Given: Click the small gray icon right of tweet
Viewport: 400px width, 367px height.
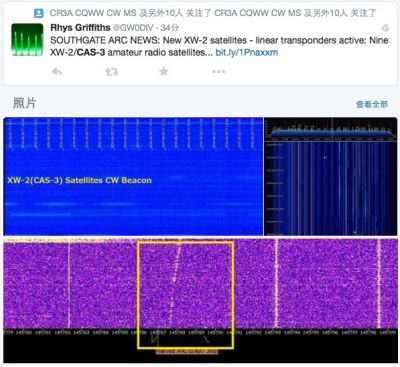Looking at the screenshot, I should (386, 28).
